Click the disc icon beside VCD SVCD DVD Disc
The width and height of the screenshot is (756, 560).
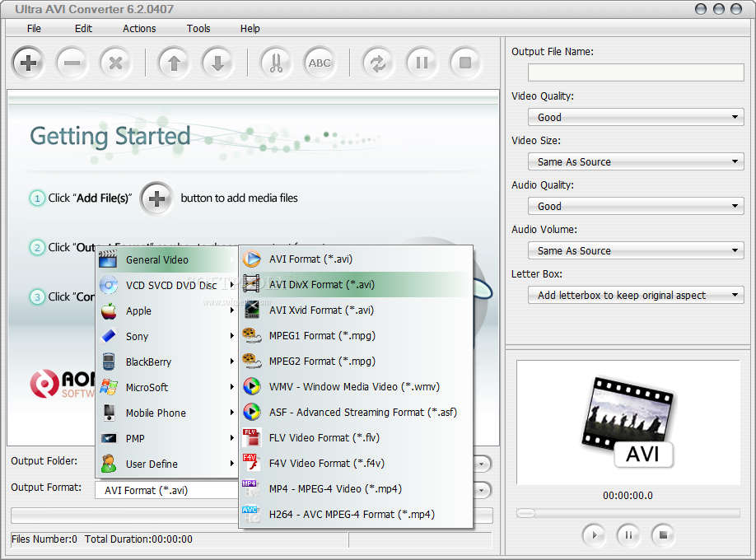(x=109, y=285)
